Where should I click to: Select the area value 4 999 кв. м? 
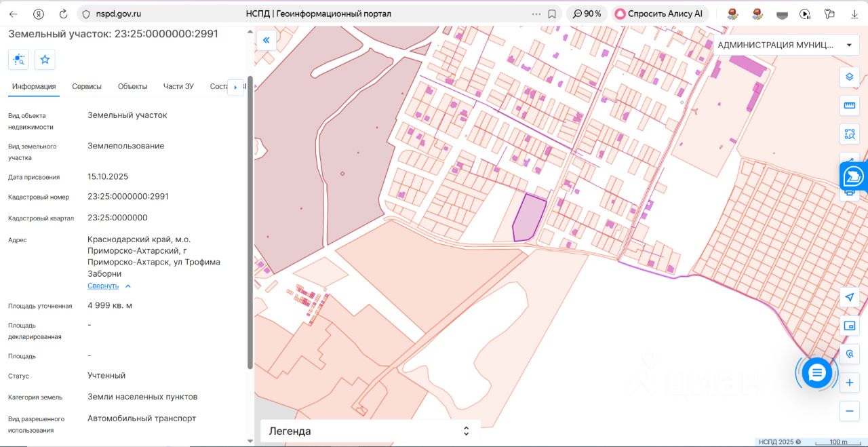click(x=110, y=305)
